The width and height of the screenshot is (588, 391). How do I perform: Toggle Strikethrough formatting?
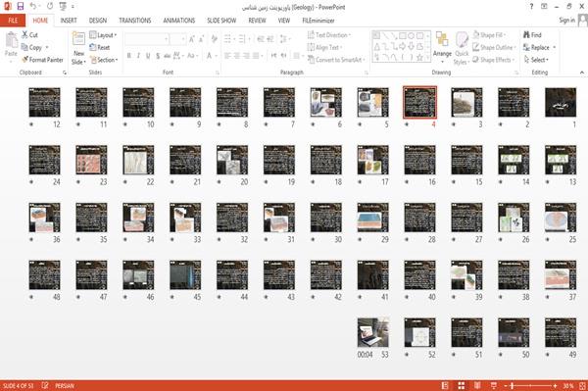point(168,56)
